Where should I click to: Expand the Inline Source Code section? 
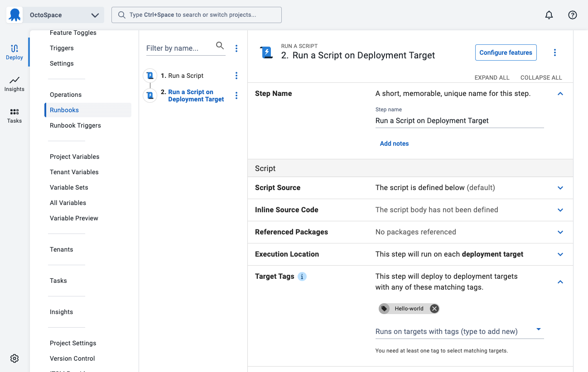(560, 210)
